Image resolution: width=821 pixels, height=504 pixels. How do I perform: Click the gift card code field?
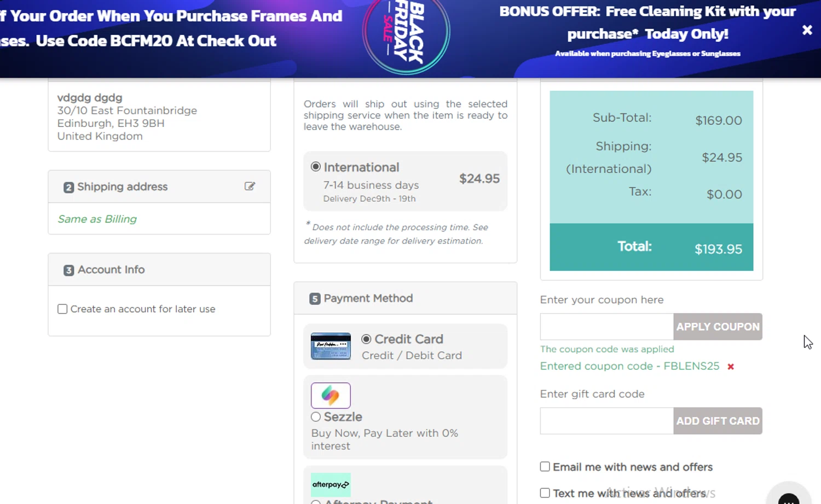(606, 421)
